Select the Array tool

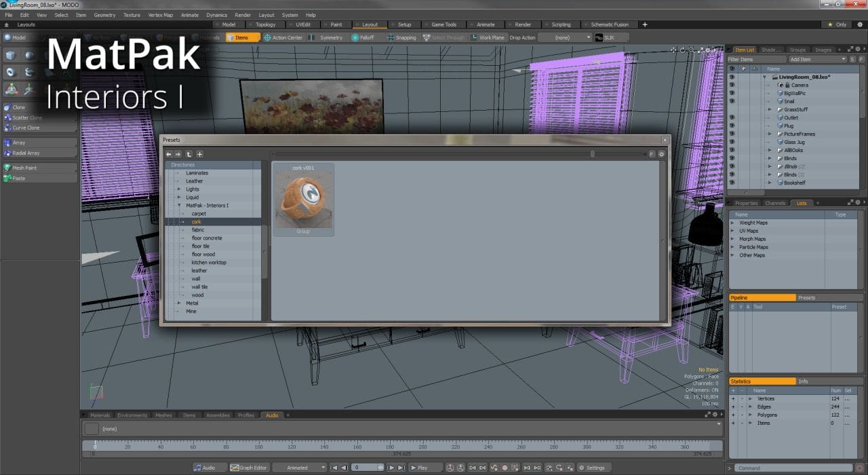coord(40,142)
